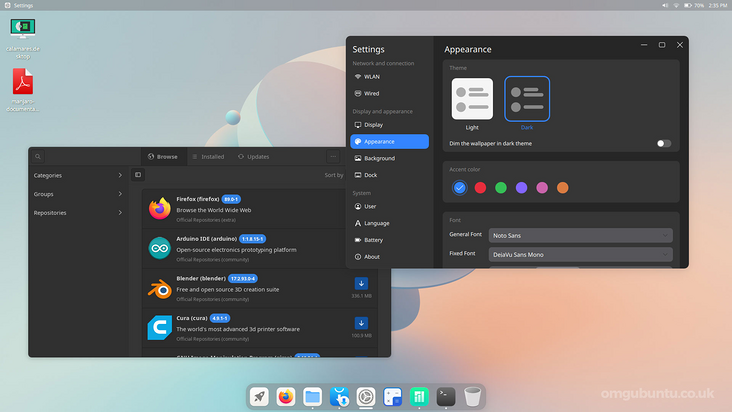This screenshot has height=412, width=732.
Task: Go to WLAN settings in the sidebar
Action: point(371,76)
